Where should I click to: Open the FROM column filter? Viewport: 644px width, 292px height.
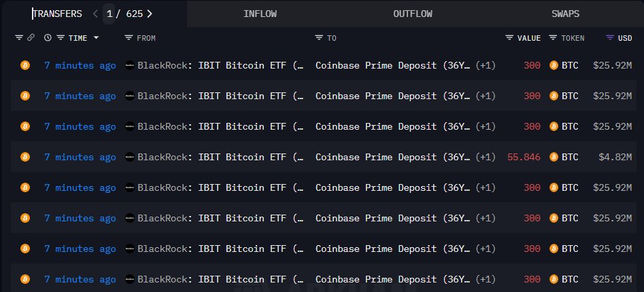pyautogui.click(x=129, y=38)
